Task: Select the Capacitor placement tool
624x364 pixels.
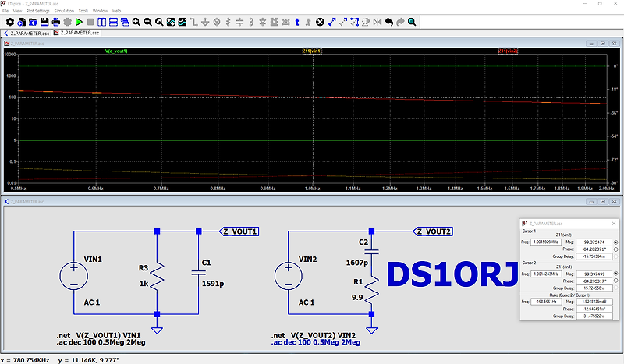Action: coord(239,23)
